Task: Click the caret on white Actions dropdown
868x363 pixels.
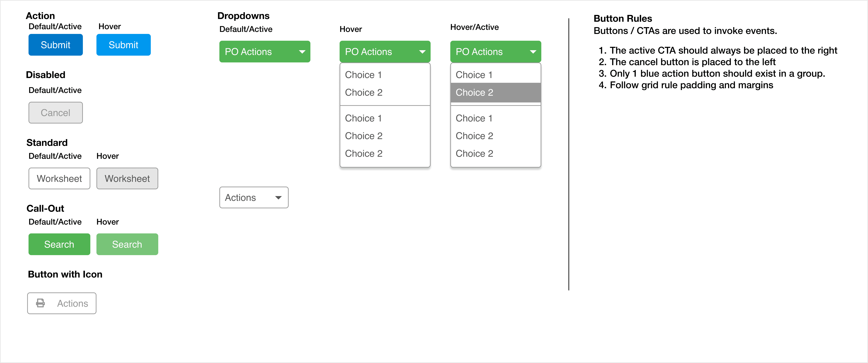Action: pyautogui.click(x=278, y=198)
